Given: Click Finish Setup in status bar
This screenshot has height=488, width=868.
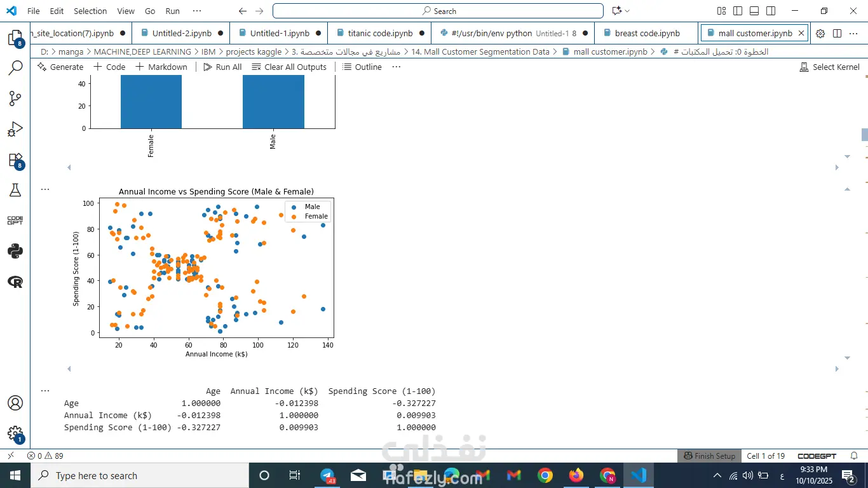Looking at the screenshot, I should pyautogui.click(x=710, y=456).
